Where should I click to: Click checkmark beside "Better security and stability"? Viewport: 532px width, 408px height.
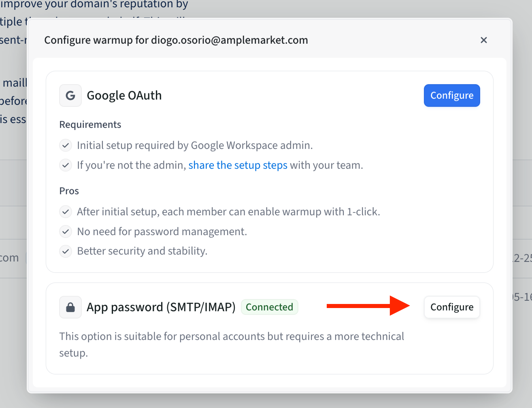(x=66, y=251)
